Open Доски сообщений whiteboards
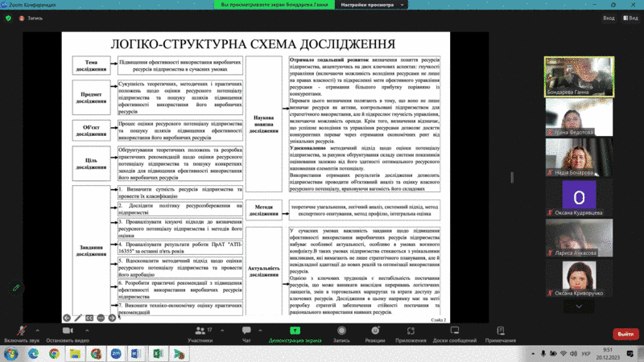This screenshot has width=644, height=362. point(455,334)
